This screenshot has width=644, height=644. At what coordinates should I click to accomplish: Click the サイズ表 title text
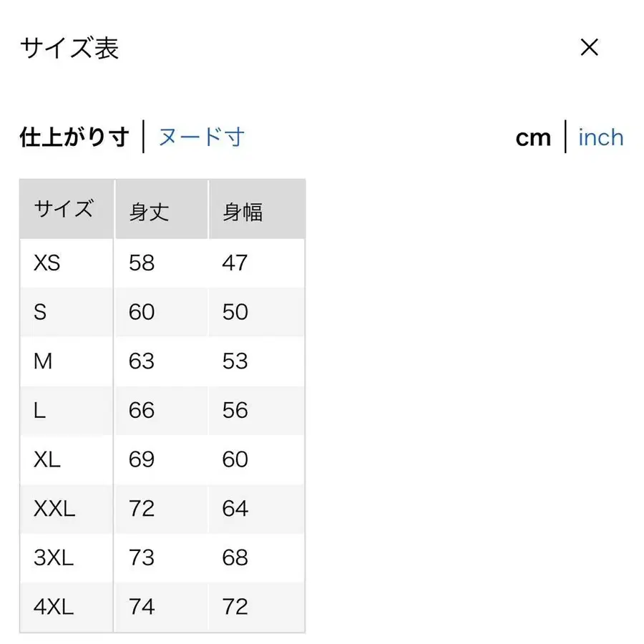69,48
